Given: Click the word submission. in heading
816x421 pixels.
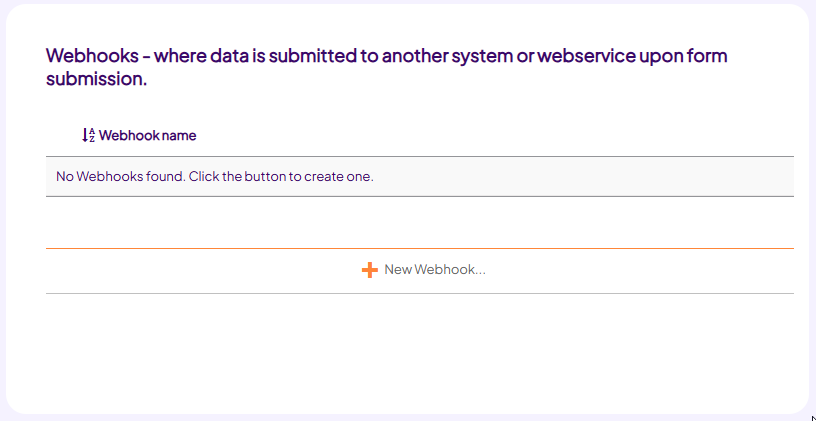Looking at the screenshot, I should [x=97, y=79].
